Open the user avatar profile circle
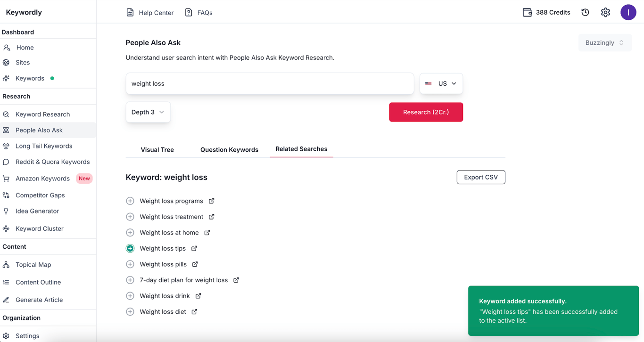The width and height of the screenshot is (644, 342). 628,13
